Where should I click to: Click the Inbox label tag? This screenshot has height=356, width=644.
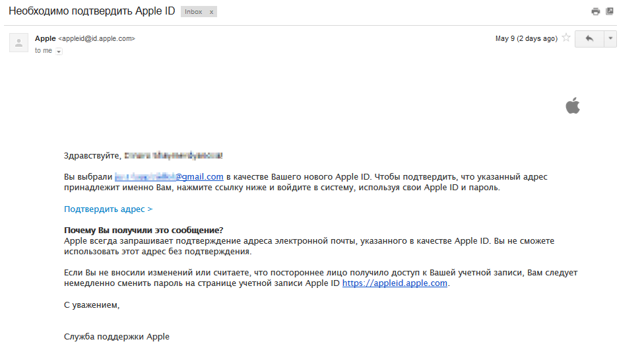tap(194, 12)
